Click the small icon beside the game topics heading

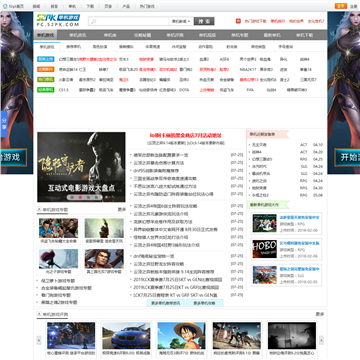pos(39,210)
